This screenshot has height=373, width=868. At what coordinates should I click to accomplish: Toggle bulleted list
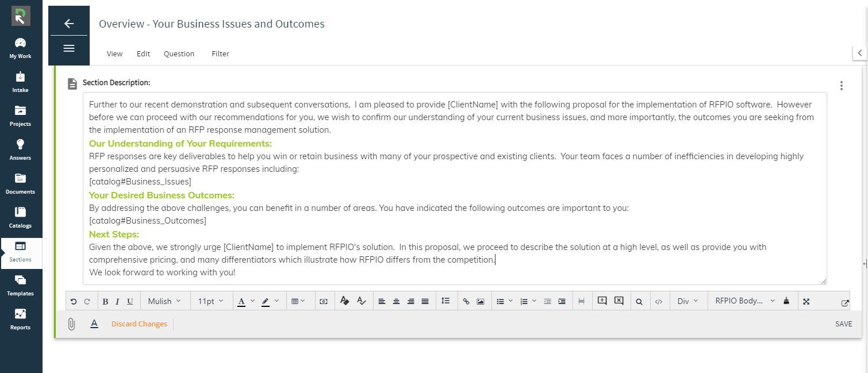500,301
